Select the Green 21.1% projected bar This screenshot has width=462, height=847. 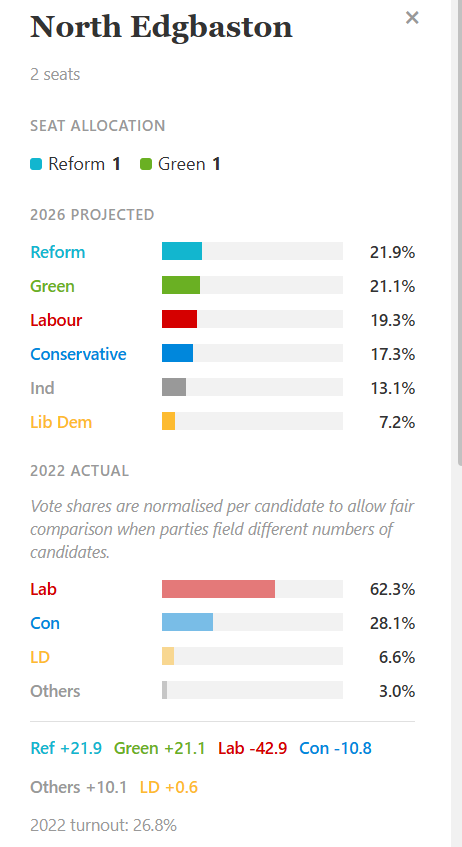point(181,285)
